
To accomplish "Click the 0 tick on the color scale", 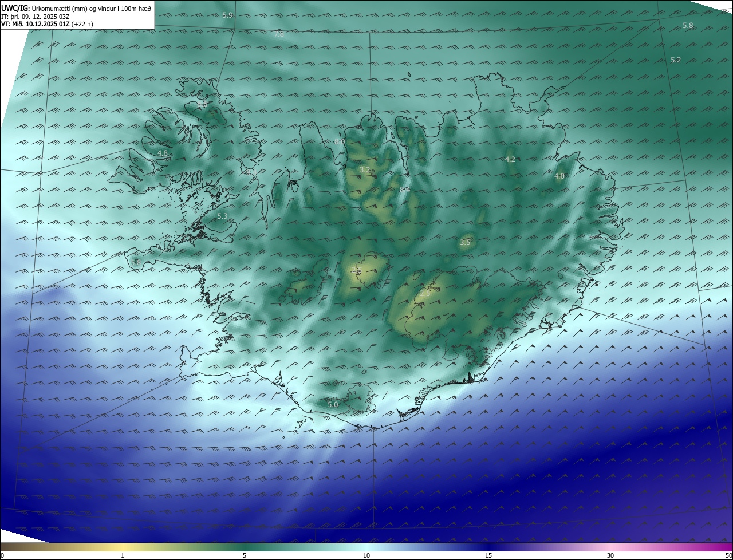I will [2, 556].
